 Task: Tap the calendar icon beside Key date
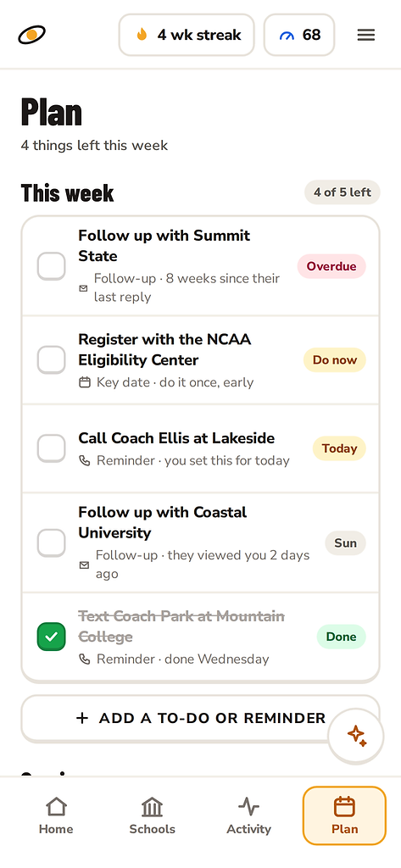(84, 382)
